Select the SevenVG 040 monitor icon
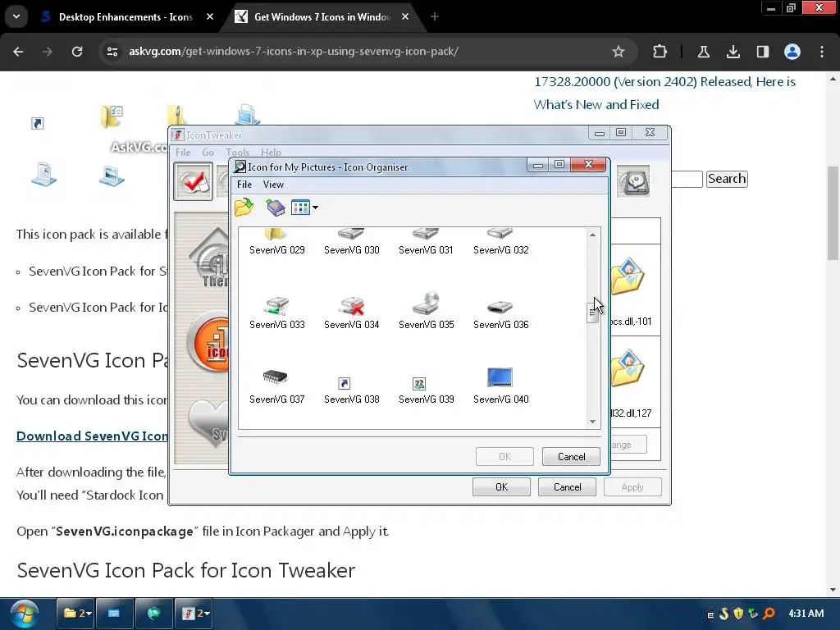This screenshot has width=840, height=630. coord(500,377)
